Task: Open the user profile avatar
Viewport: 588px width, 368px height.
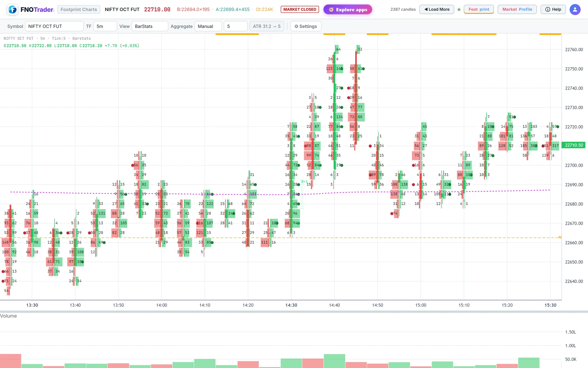Action: pos(575,10)
